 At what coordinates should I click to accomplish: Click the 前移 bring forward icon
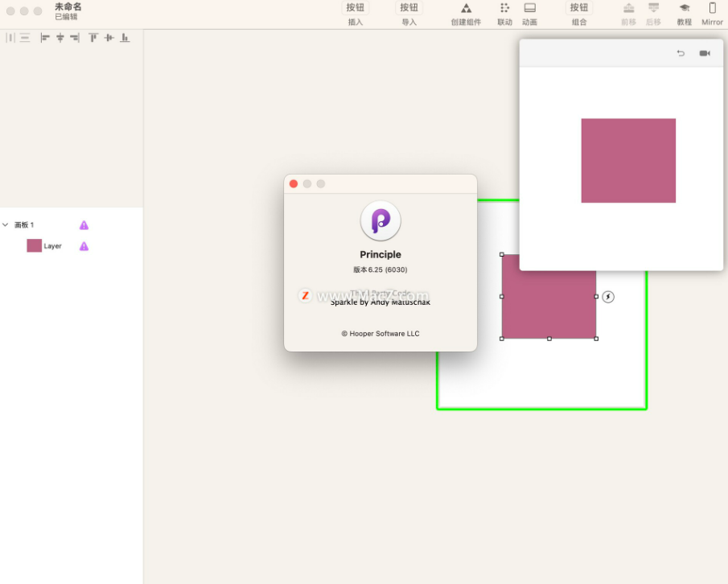pos(628,8)
